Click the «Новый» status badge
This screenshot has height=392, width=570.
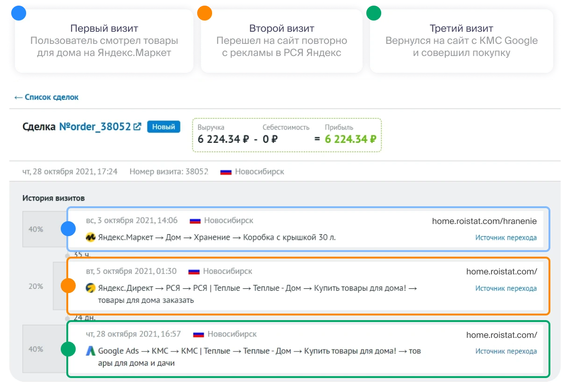164,126
